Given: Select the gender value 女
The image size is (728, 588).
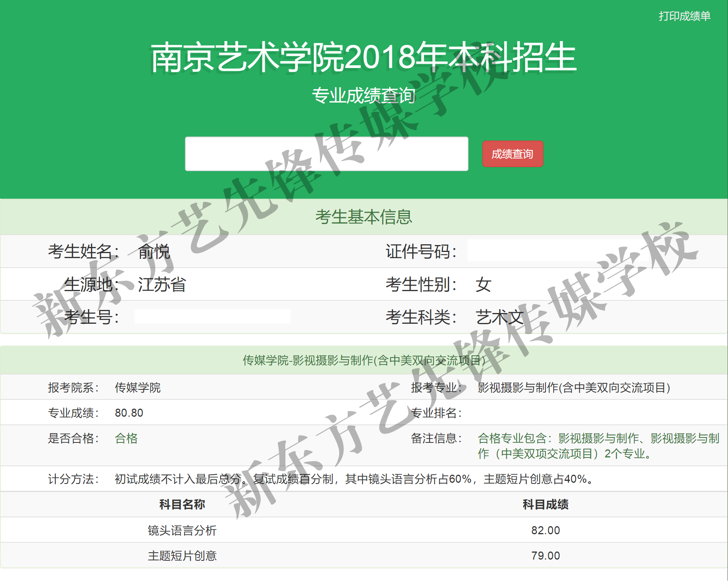Looking at the screenshot, I should coord(483,285).
